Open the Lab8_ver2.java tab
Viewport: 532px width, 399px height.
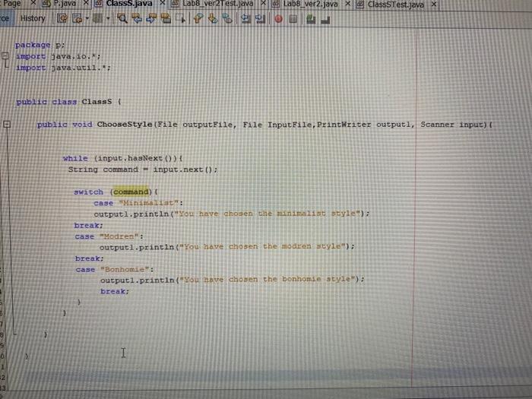click(x=310, y=4)
